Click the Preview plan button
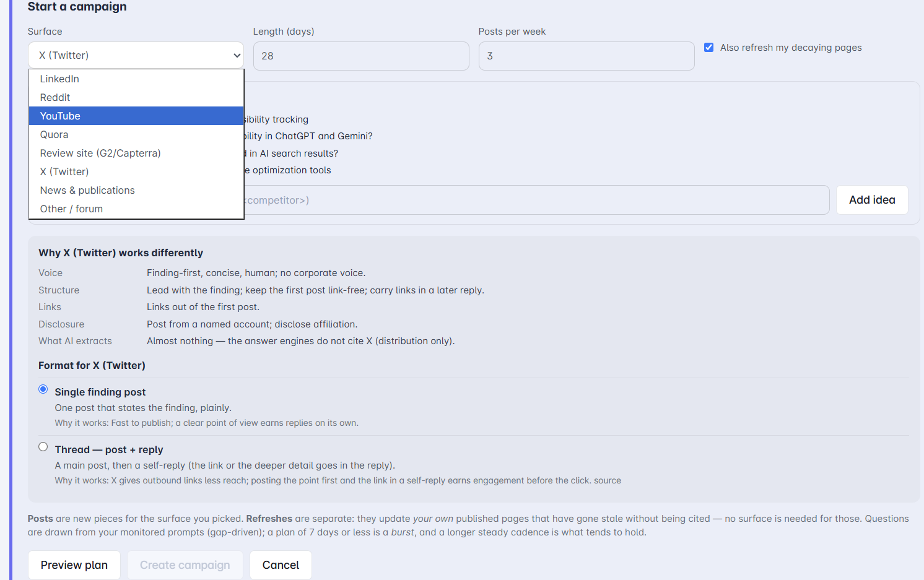924x580 pixels. pyautogui.click(x=74, y=565)
